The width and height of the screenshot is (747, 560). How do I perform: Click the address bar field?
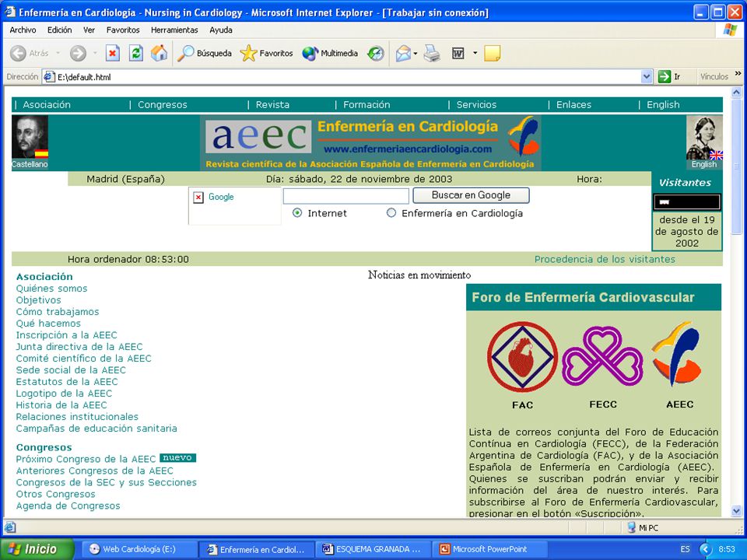[348, 76]
